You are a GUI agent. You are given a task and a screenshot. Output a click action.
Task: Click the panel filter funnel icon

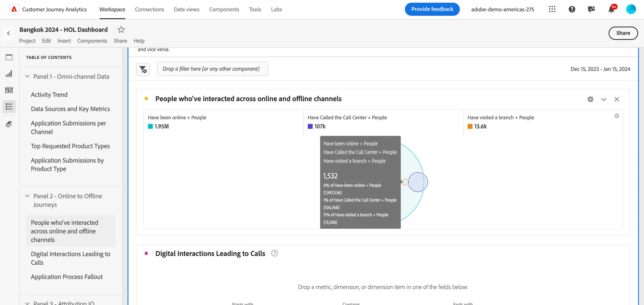(x=143, y=69)
